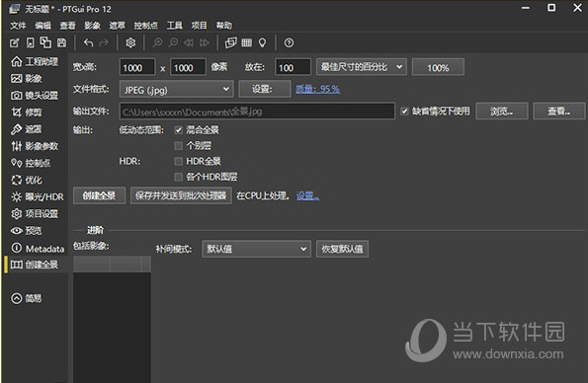Toggle 混合全景 checkbox
The width and height of the screenshot is (588, 383).
click(x=179, y=130)
